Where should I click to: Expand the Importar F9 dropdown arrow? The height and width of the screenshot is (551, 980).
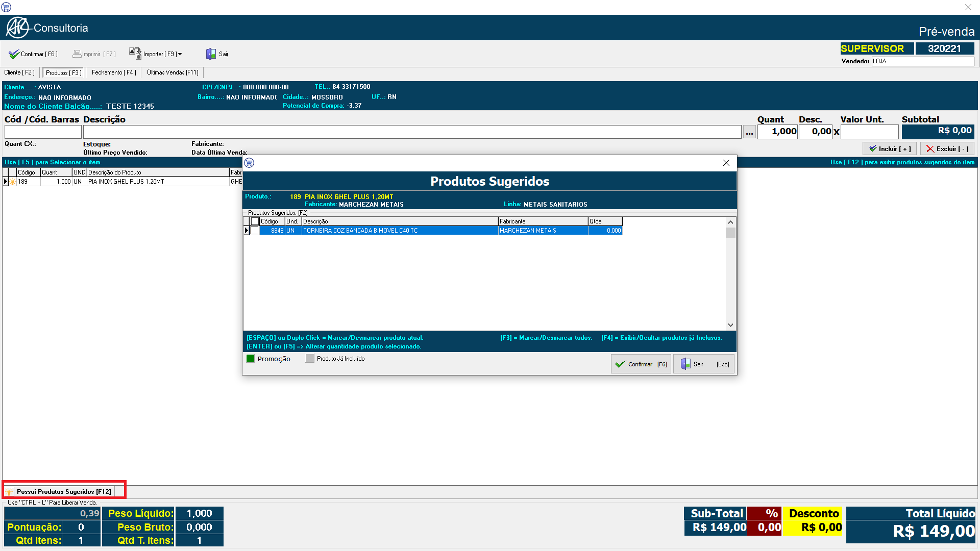[180, 54]
